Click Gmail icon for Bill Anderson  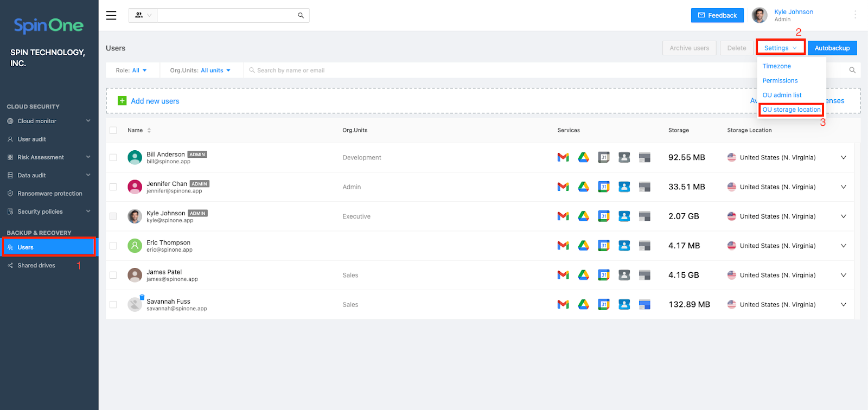(x=563, y=157)
